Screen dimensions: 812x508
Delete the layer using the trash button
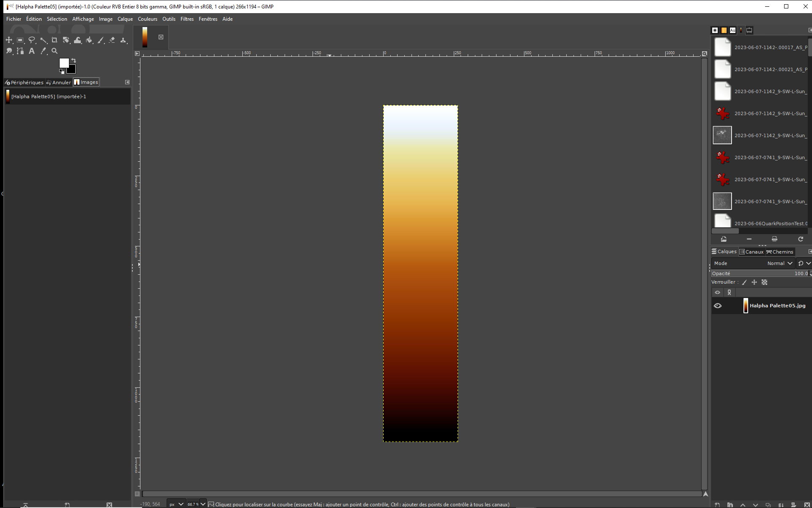tap(807, 505)
